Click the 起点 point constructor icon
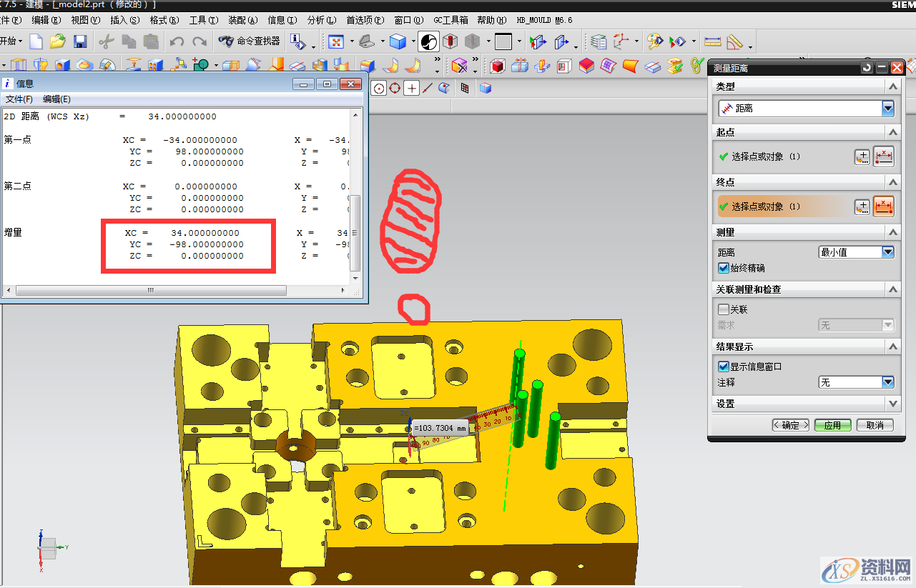The width and height of the screenshot is (916, 588). [x=863, y=157]
